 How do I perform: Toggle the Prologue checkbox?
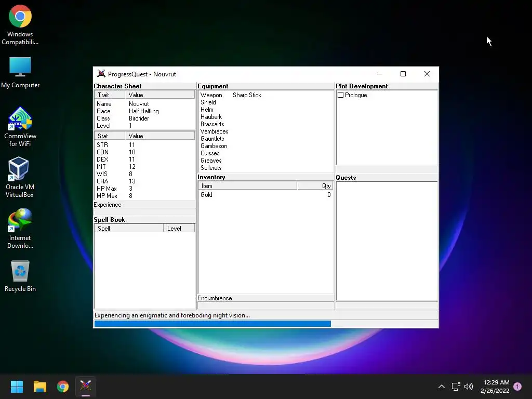[340, 95]
